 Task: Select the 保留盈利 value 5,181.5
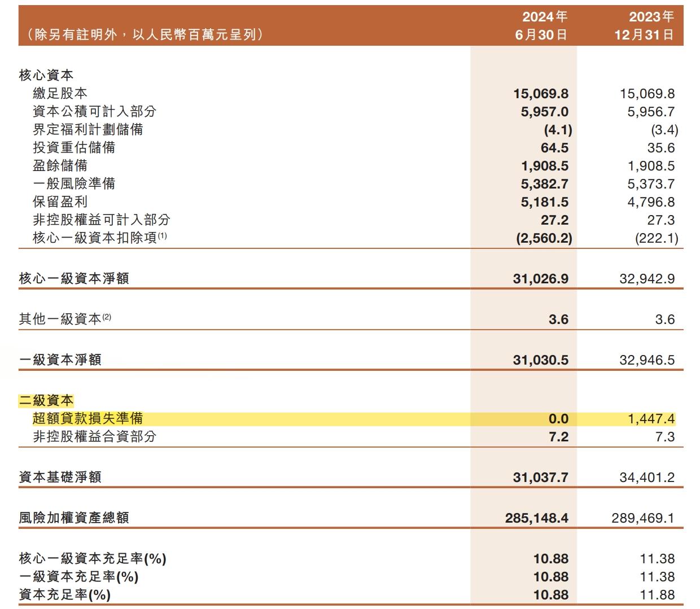[544, 202]
